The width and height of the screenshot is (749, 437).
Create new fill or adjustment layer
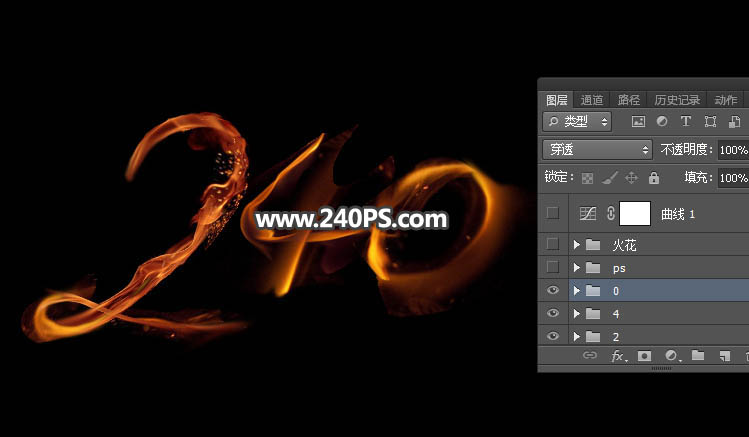click(x=673, y=356)
